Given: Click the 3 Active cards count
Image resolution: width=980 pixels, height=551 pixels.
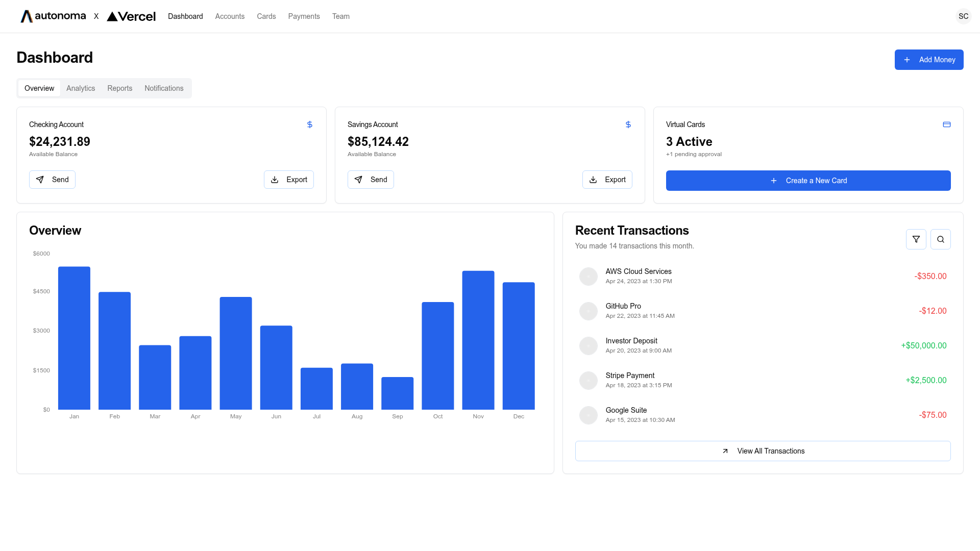Looking at the screenshot, I should click(x=689, y=142).
